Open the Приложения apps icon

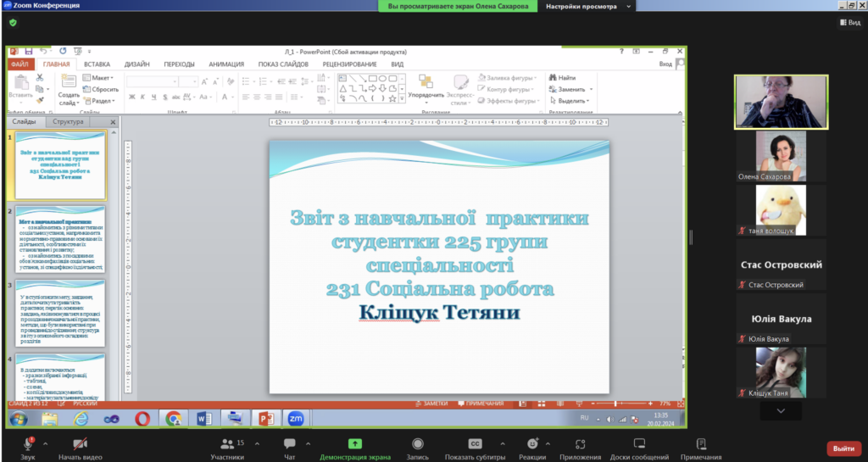point(581,443)
